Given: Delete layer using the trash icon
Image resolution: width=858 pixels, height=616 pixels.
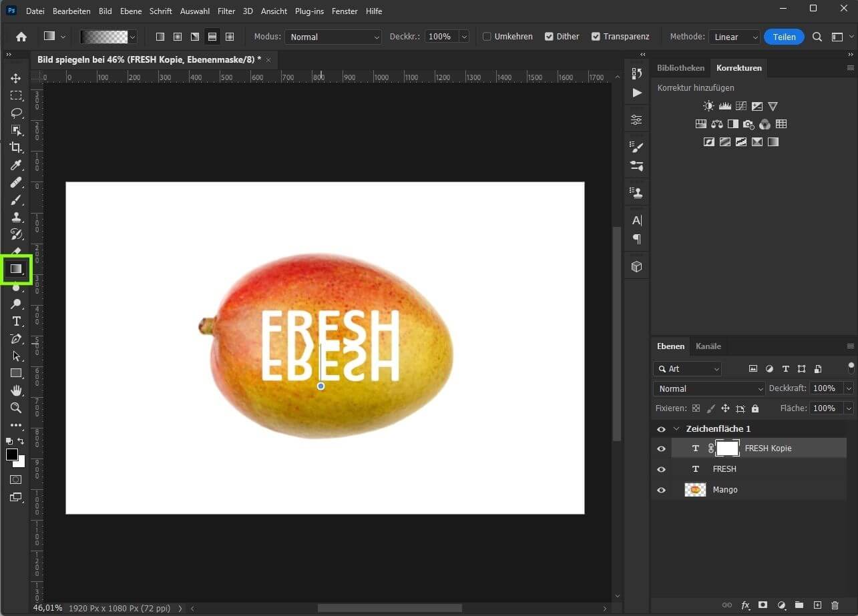Looking at the screenshot, I should (835, 605).
